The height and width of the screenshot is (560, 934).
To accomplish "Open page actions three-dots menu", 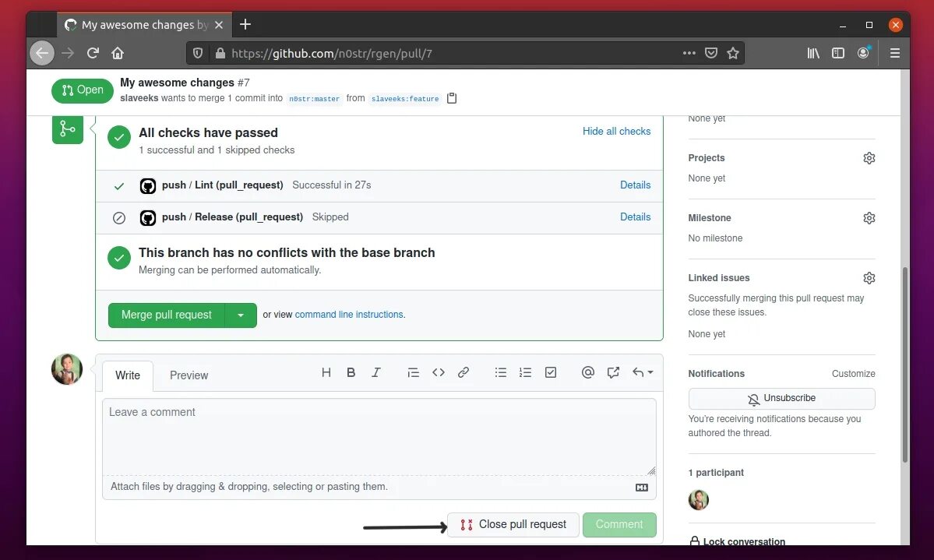I will (x=689, y=53).
